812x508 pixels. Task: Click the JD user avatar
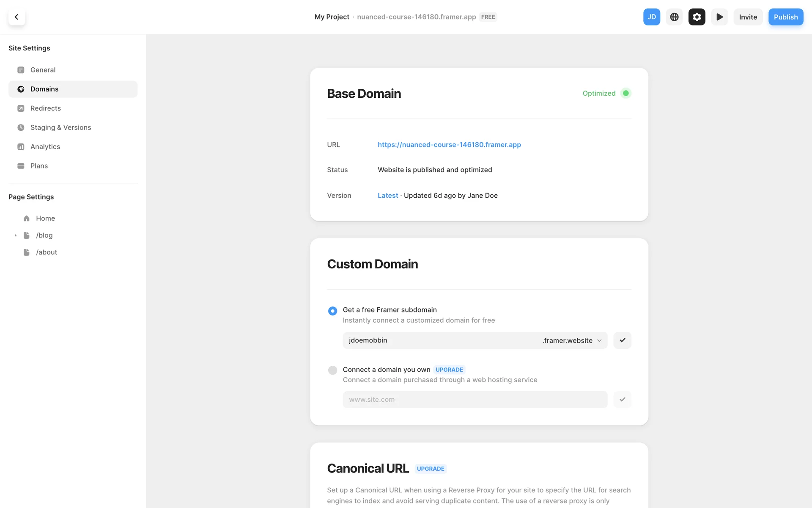coord(651,17)
